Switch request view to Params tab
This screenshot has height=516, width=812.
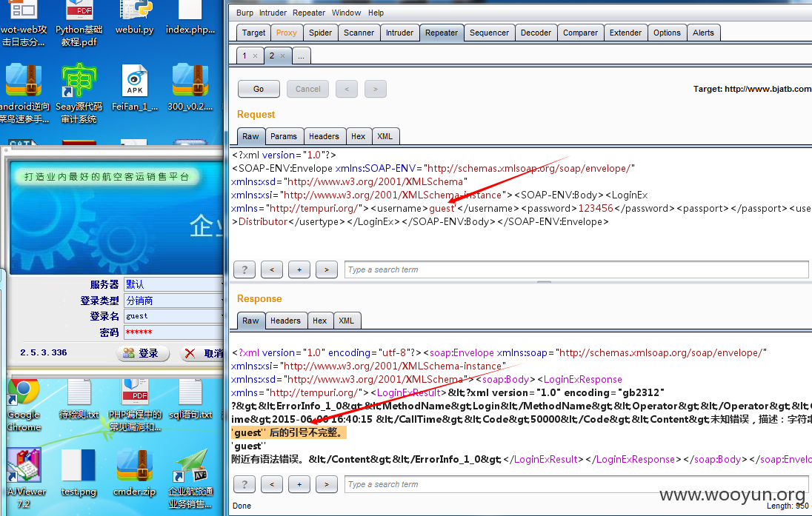(284, 137)
